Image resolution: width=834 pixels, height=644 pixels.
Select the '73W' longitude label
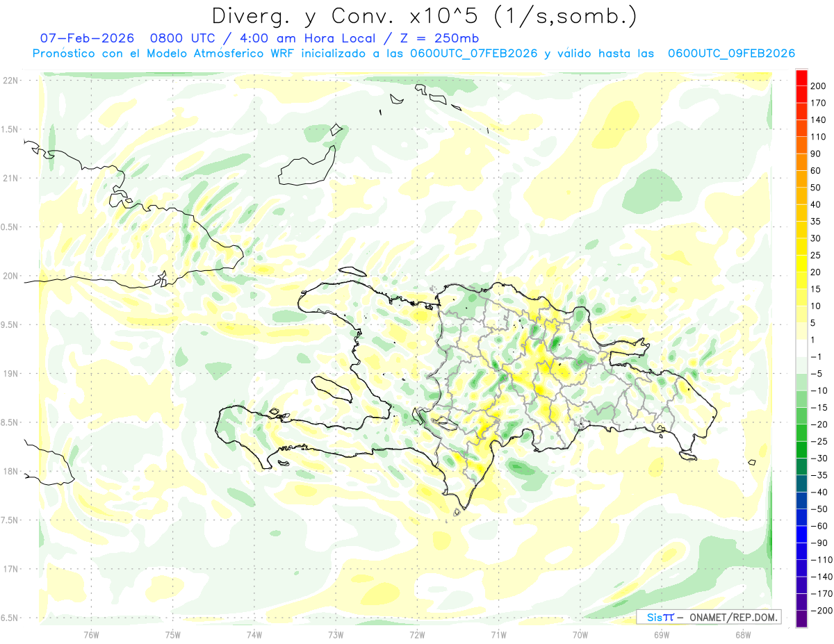click(335, 634)
